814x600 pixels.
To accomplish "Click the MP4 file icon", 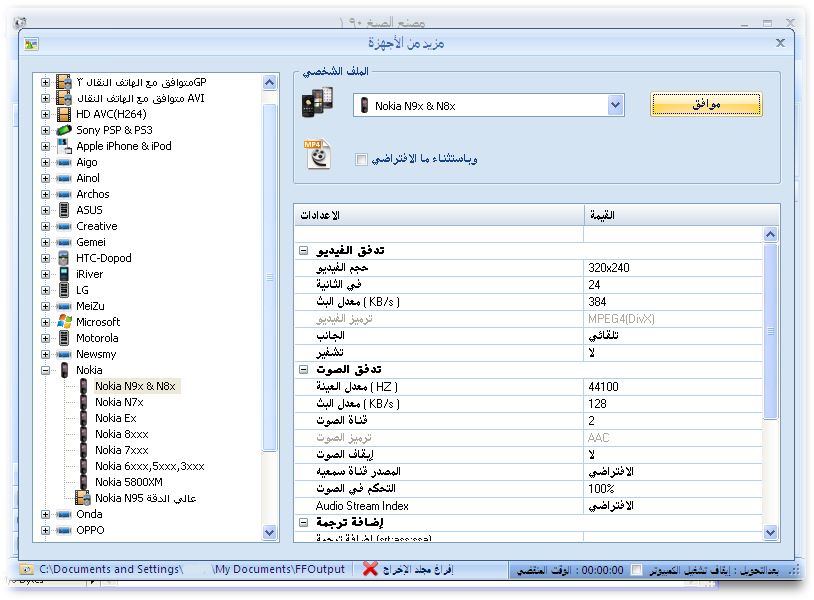I will 317,154.
